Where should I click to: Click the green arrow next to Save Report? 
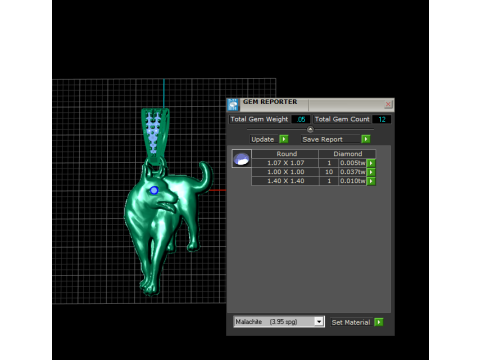click(x=366, y=139)
